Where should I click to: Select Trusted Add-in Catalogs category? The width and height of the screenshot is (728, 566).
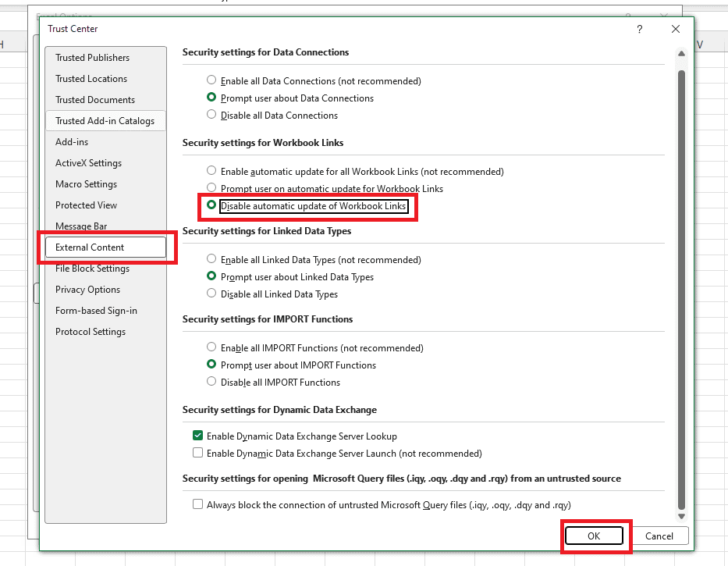(x=106, y=121)
